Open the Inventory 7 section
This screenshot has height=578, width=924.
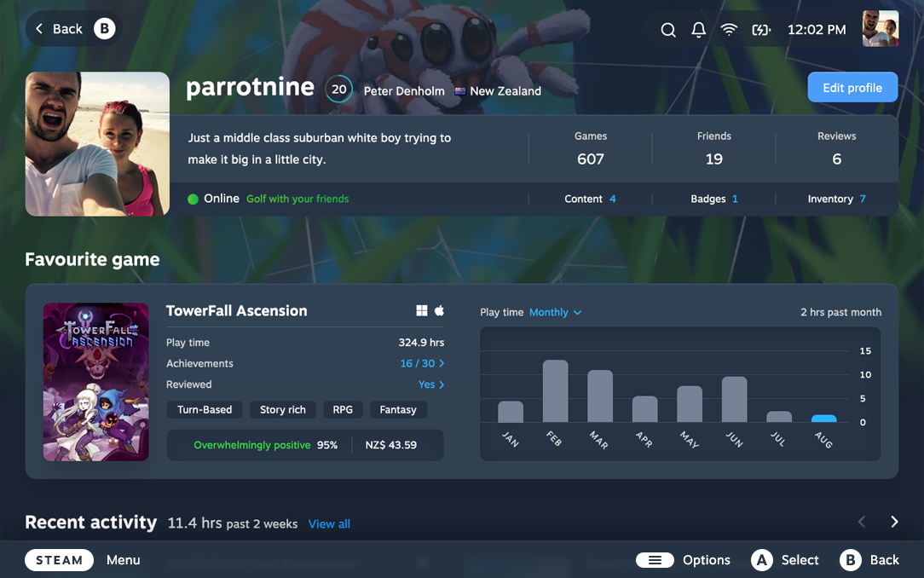[836, 199]
